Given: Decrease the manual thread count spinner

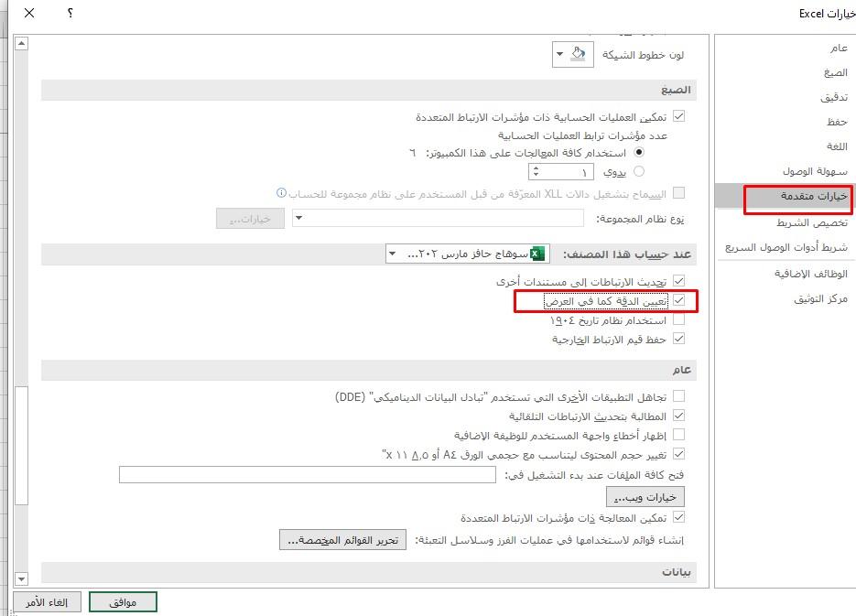Looking at the screenshot, I should click(x=536, y=175).
